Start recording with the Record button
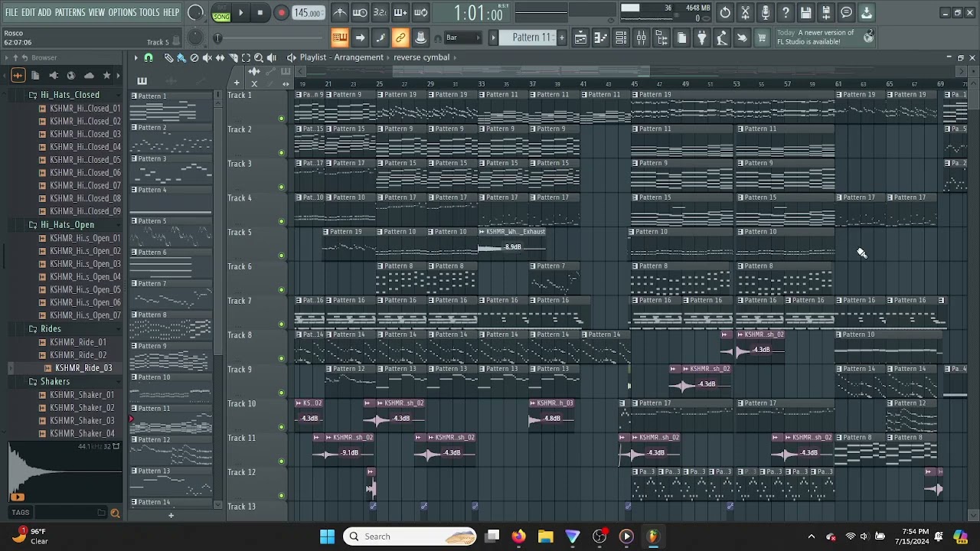The height and width of the screenshot is (551, 980). (x=281, y=13)
